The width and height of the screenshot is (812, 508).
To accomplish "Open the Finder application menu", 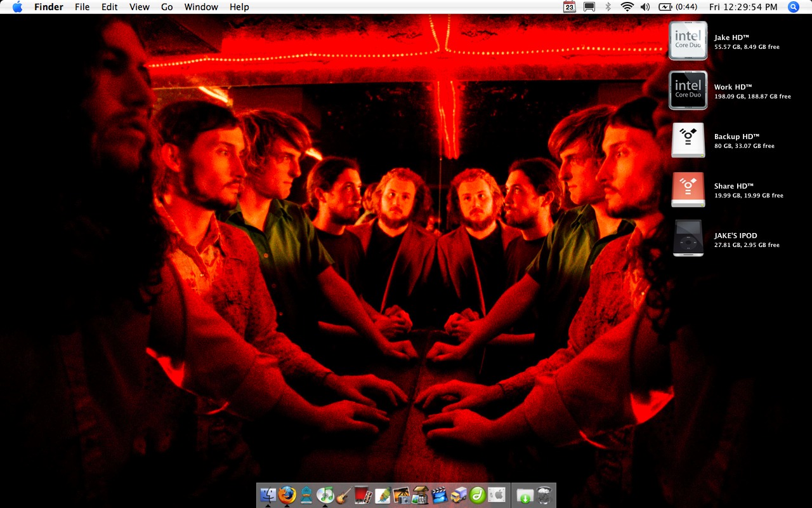I will tap(49, 7).
